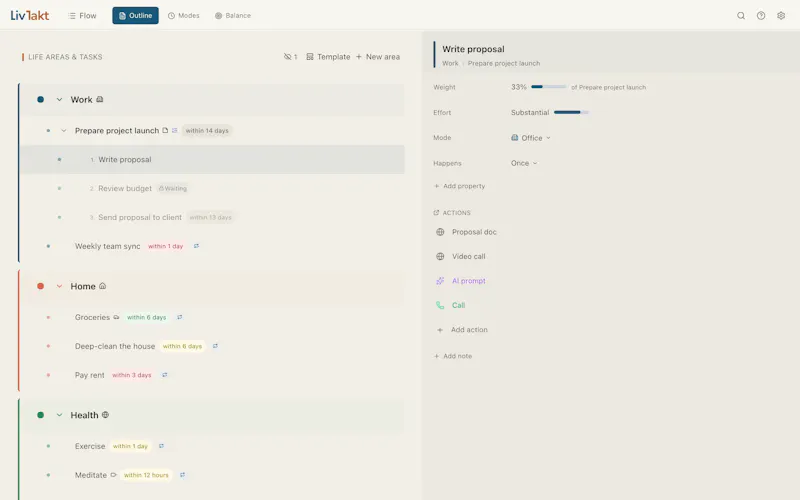Click the repeat icon on Groceries row
Image resolution: width=800 pixels, height=500 pixels.
(180, 317)
